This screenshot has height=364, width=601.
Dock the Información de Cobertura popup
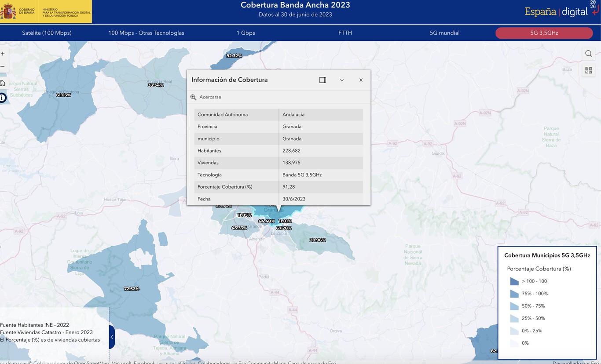[322, 80]
